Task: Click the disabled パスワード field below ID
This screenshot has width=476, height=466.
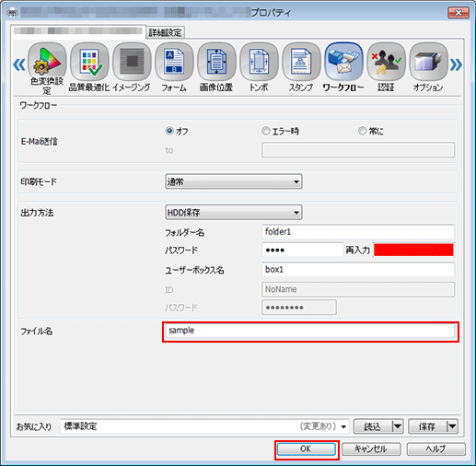Action: [x=299, y=308]
